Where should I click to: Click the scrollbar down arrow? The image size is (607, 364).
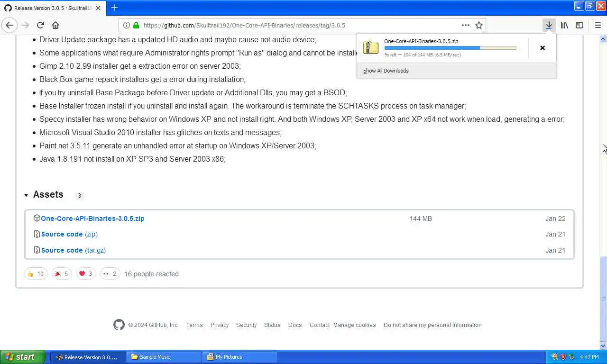coord(603,346)
